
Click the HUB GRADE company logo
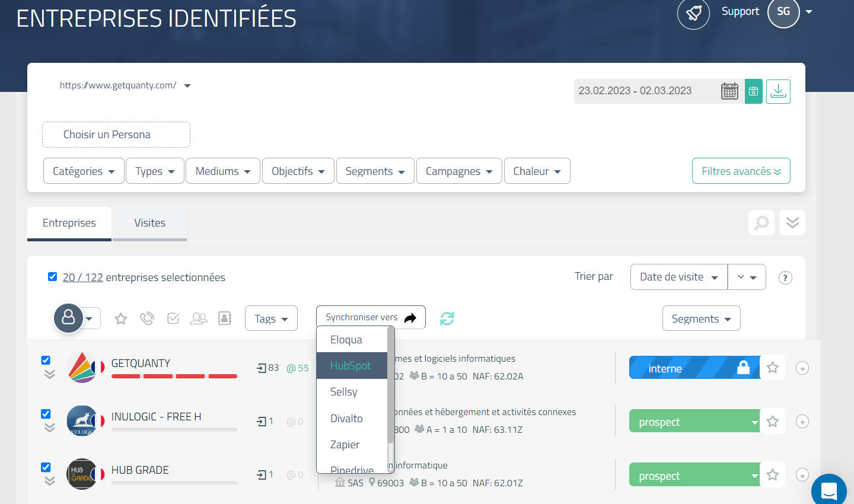[x=82, y=474]
